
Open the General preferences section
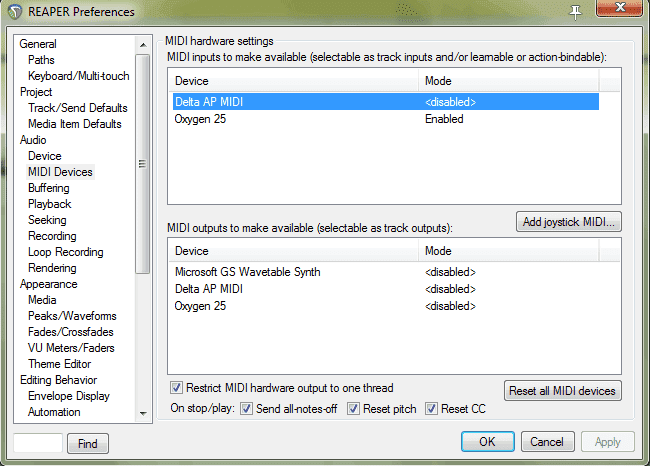(38, 44)
